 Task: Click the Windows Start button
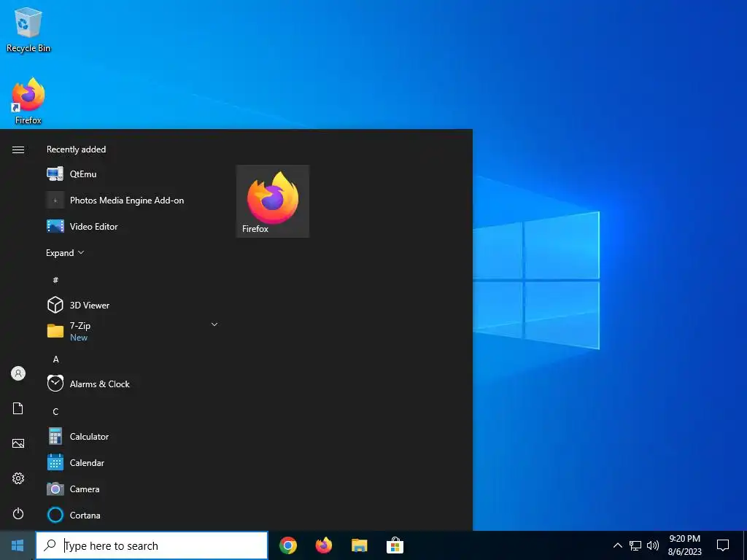(x=18, y=545)
